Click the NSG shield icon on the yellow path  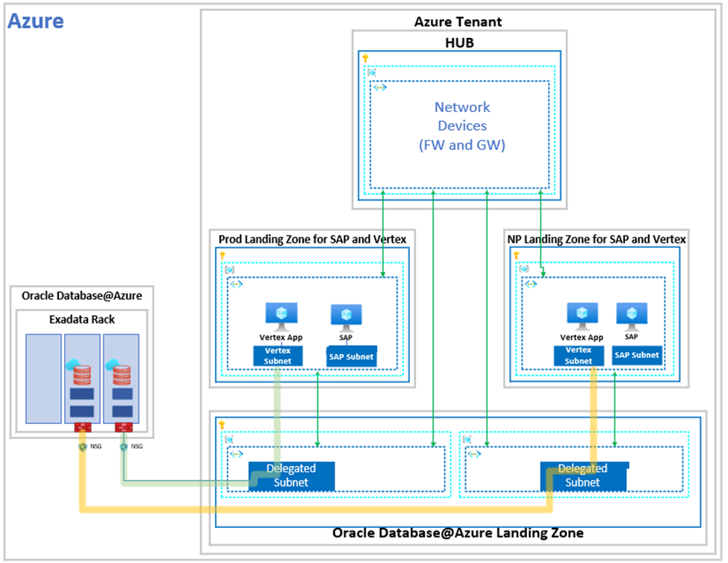pos(83,447)
